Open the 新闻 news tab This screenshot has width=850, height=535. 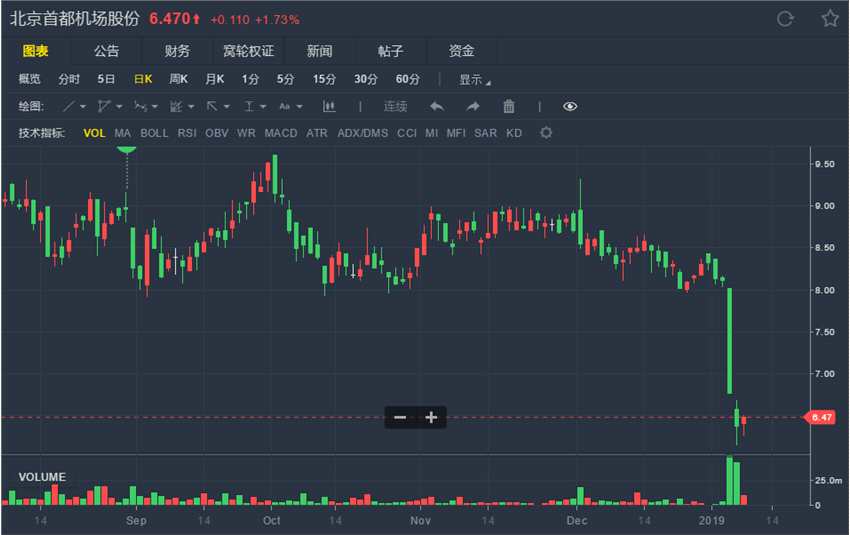(319, 51)
